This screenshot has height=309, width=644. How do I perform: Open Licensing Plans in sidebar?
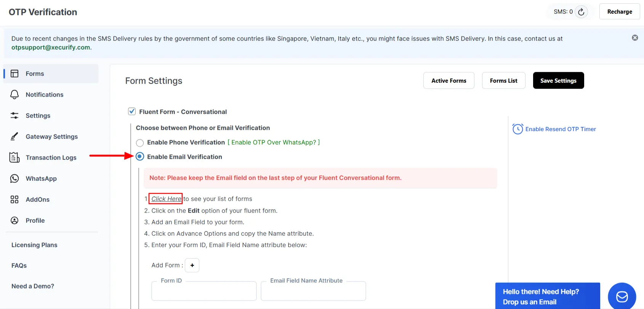point(34,245)
